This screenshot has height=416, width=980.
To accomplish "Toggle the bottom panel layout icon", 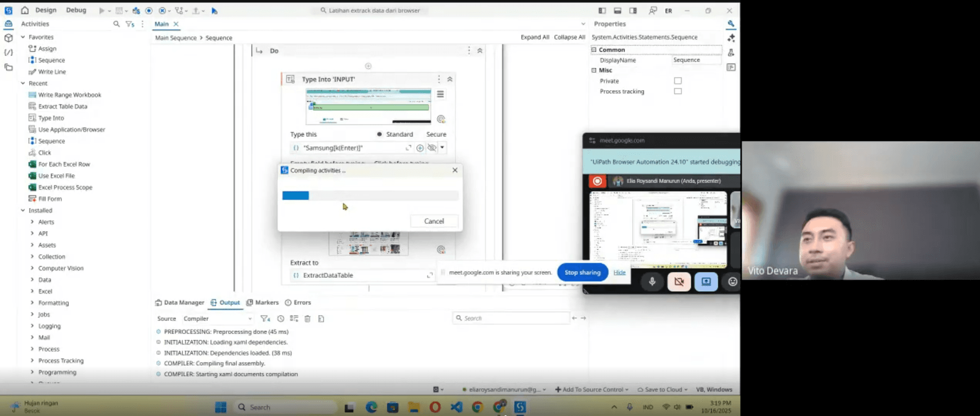I will (x=618, y=10).
